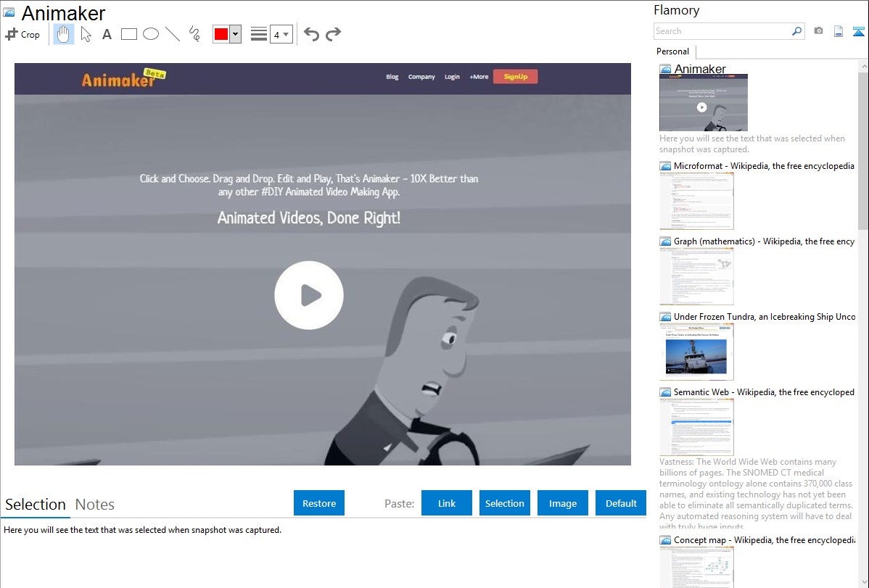Choose the arrow pointer tool
Viewport: 869px width, 588px height.
pyautogui.click(x=86, y=34)
